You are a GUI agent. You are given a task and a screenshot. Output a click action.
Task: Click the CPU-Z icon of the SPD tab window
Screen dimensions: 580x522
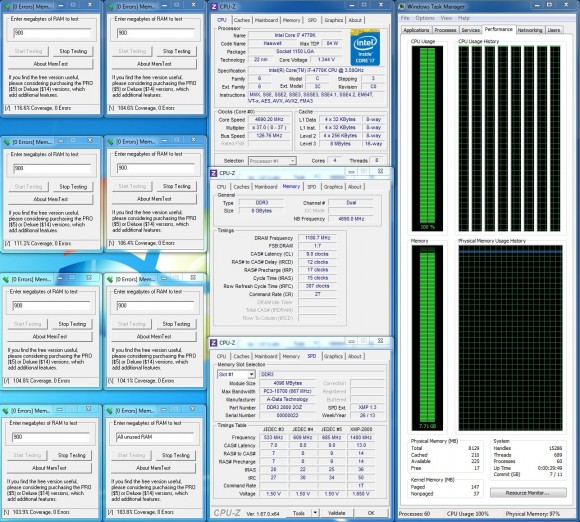(214, 343)
